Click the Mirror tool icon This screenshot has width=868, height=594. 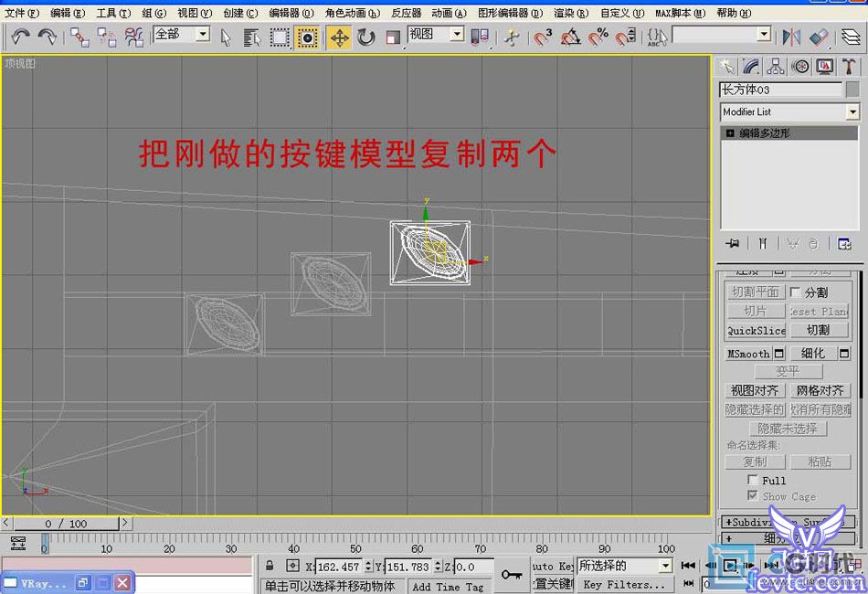click(x=791, y=37)
